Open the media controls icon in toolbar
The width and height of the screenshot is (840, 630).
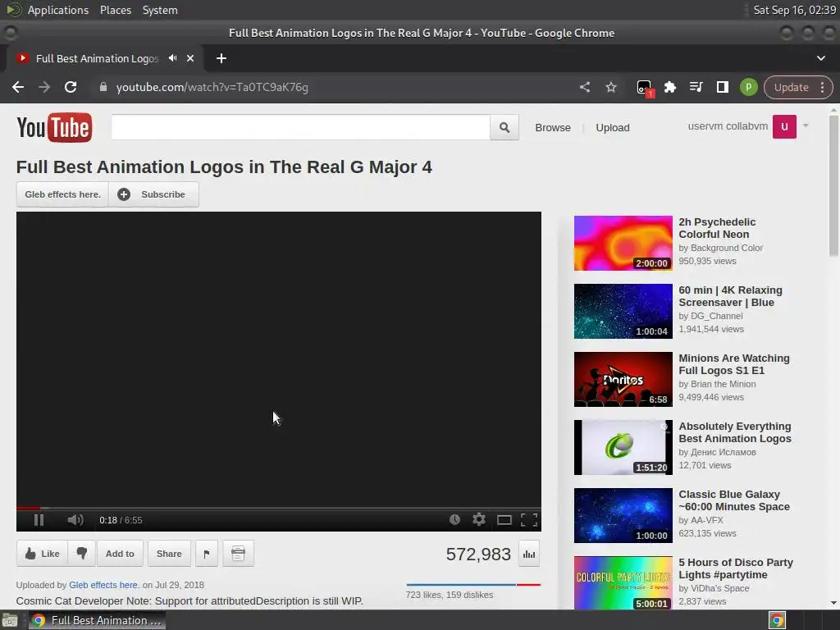pos(696,87)
